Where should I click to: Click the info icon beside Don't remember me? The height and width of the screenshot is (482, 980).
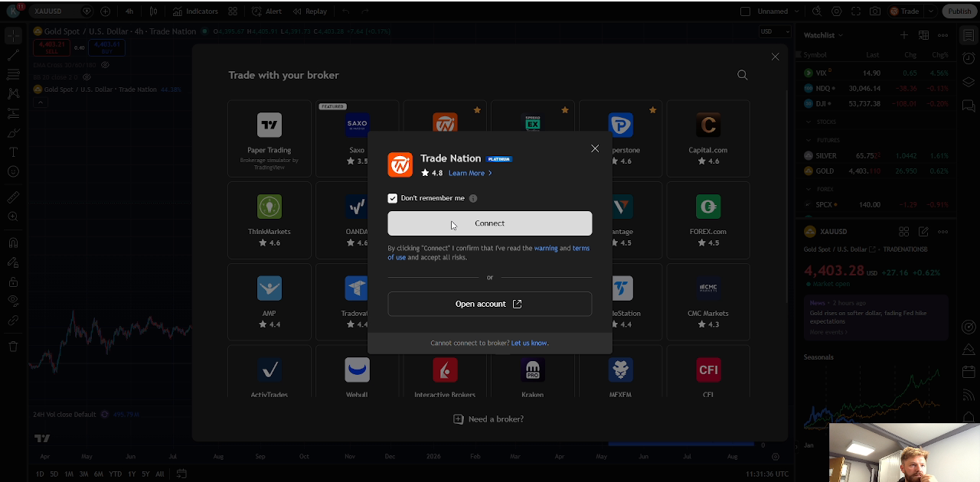[x=473, y=198]
